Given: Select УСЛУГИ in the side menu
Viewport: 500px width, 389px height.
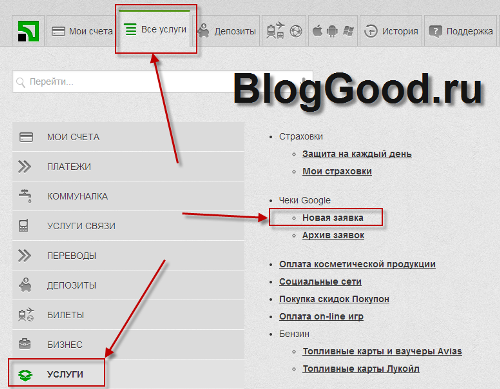Looking at the screenshot, I should (x=128, y=374).
